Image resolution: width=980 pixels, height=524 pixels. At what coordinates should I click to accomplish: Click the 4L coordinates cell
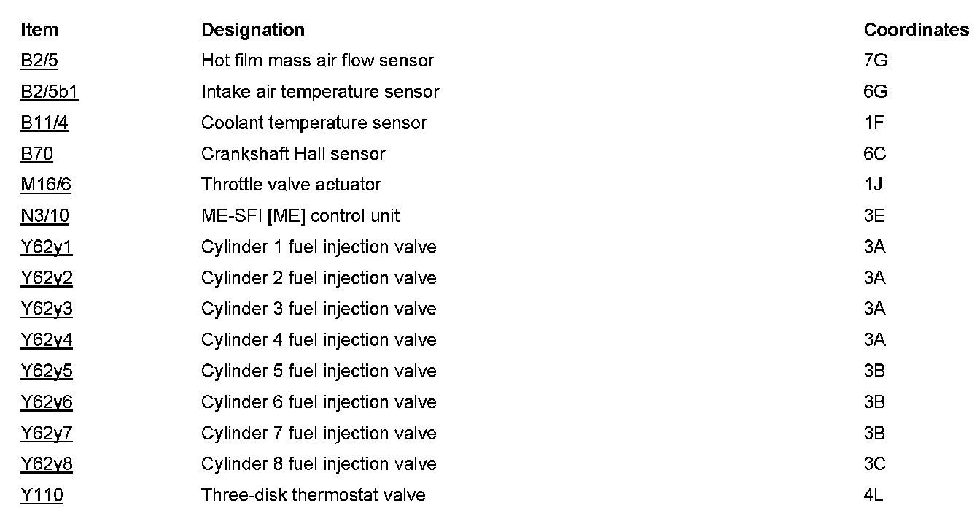pyautogui.click(x=873, y=496)
